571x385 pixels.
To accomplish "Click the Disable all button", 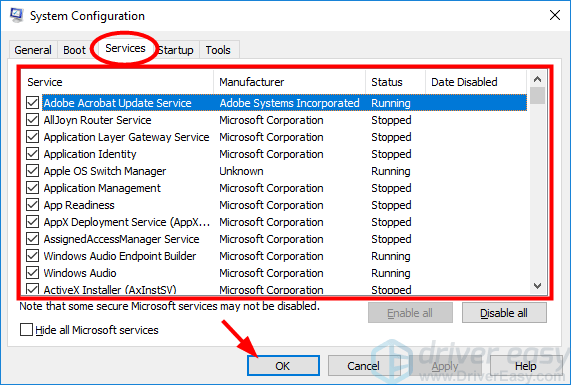I will pos(504,313).
